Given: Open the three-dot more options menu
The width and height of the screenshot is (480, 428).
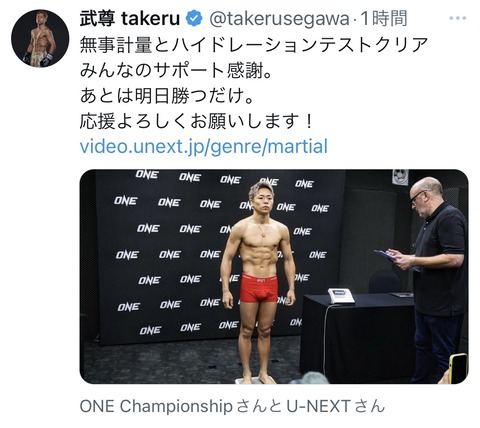Looking at the screenshot, I should (x=458, y=18).
